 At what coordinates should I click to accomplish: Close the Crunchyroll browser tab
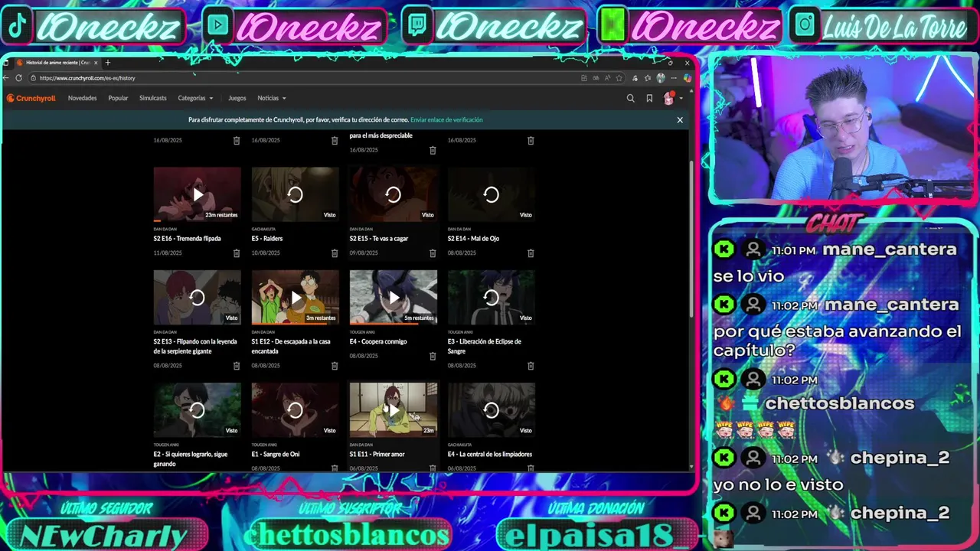(96, 63)
